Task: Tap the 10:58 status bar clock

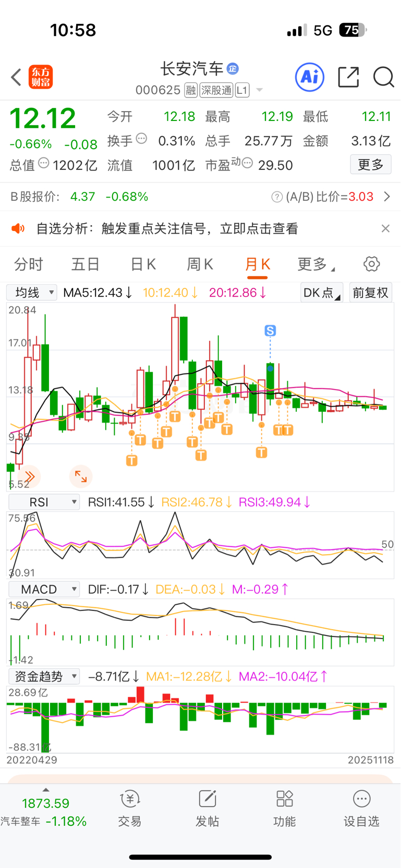Action: (x=73, y=30)
